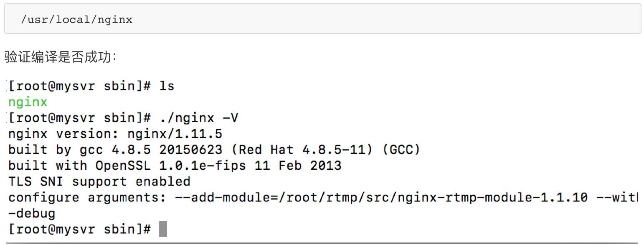Image resolution: width=644 pixels, height=245 pixels.
Task: Click the green nginx filename in the listing
Action: click(x=28, y=102)
